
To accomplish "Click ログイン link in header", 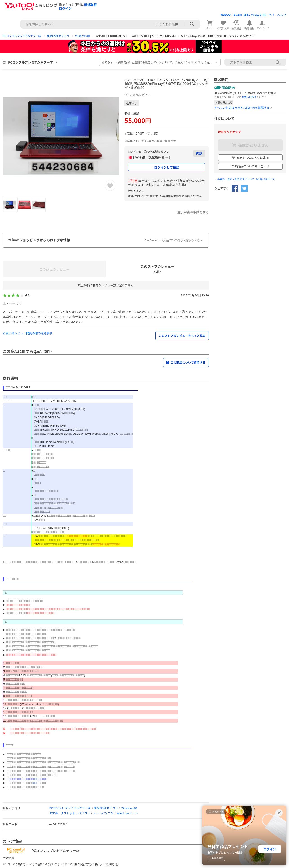I will [65, 8].
